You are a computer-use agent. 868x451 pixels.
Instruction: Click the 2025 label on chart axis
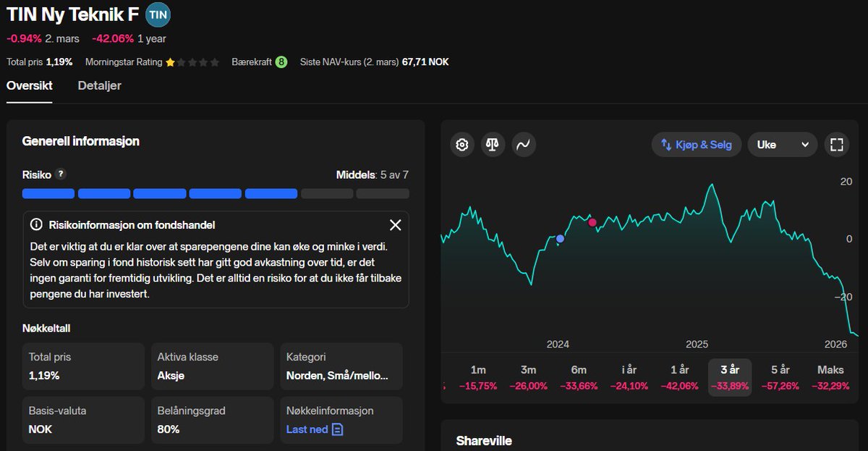coord(697,344)
